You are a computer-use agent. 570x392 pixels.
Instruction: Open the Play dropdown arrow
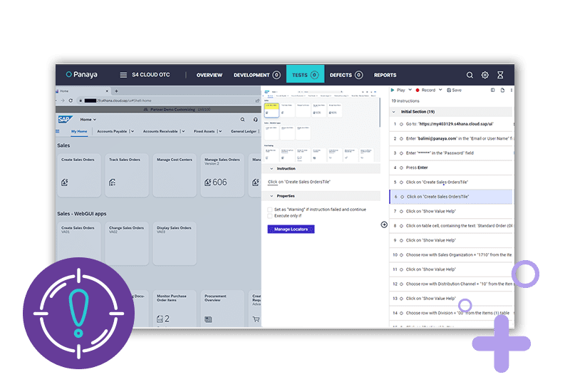[x=410, y=90]
